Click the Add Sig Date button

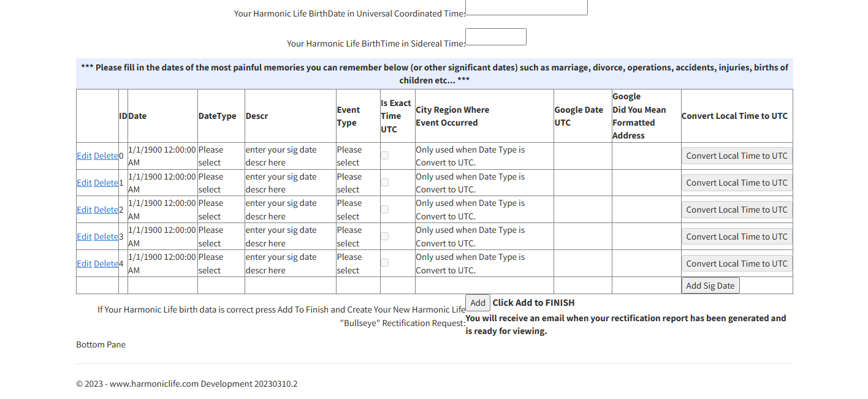click(710, 286)
